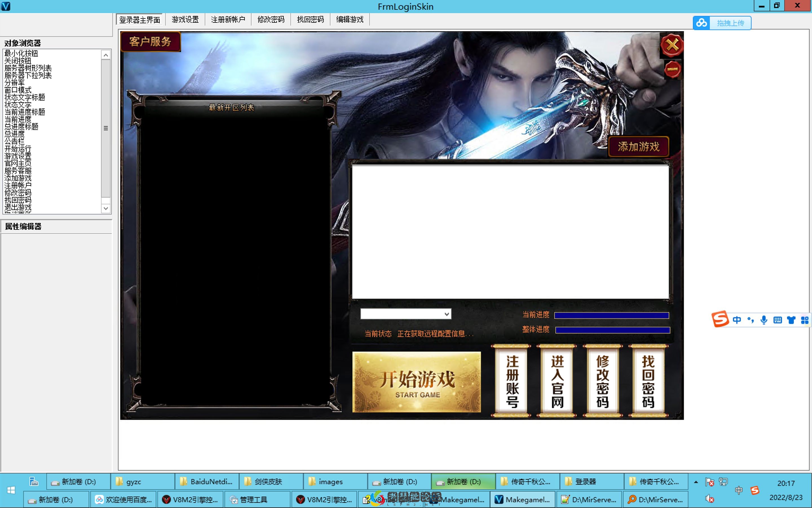Click scroll-down arrow of object browser list
Image resolution: width=812 pixels, height=508 pixels.
pos(106,208)
